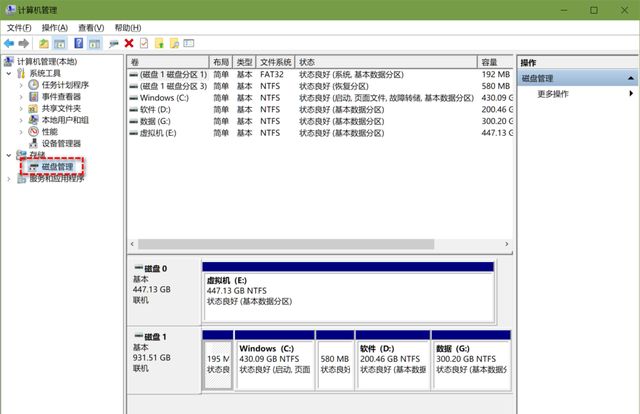The width and height of the screenshot is (640, 414).
Task: Collapse the 系统工具 tree node arrow
Action: 9,73
